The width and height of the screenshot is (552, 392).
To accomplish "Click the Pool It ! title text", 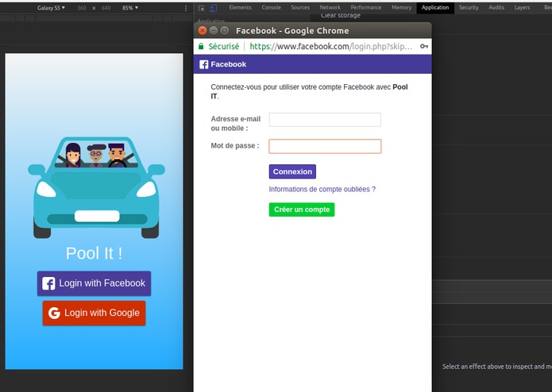I will (94, 253).
